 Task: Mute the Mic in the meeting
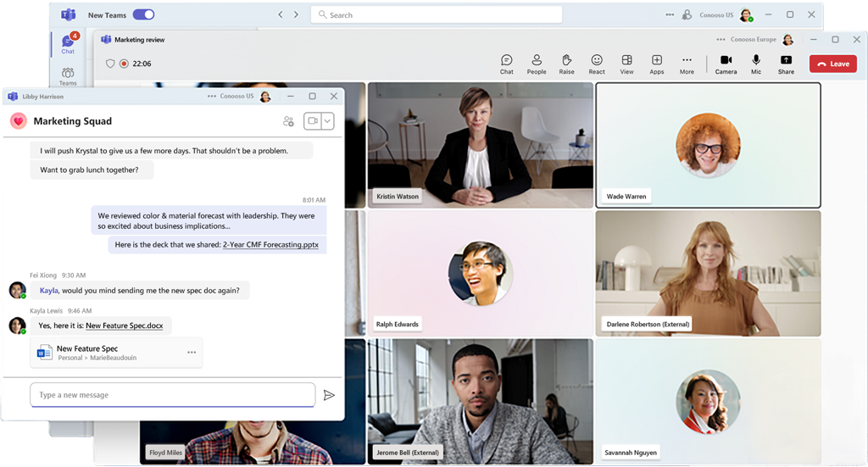[x=756, y=64]
